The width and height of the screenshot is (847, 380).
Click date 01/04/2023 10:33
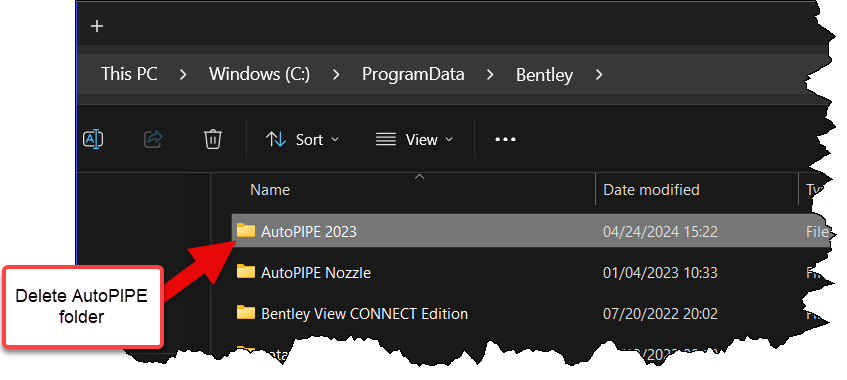pyautogui.click(x=660, y=273)
